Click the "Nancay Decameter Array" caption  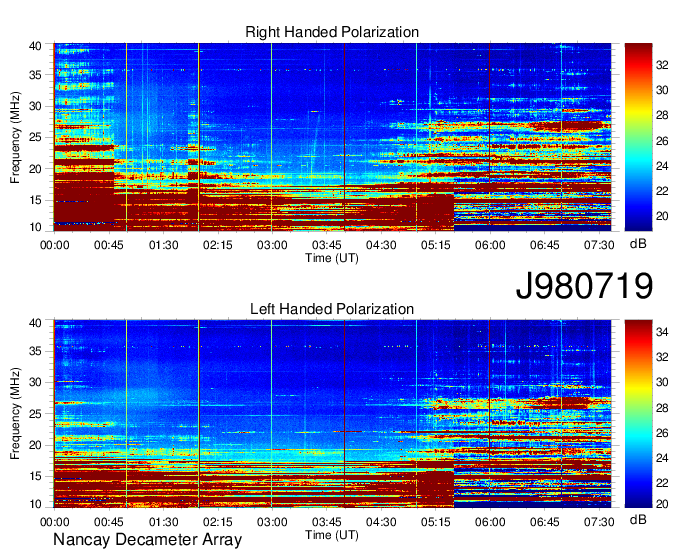pos(147,539)
